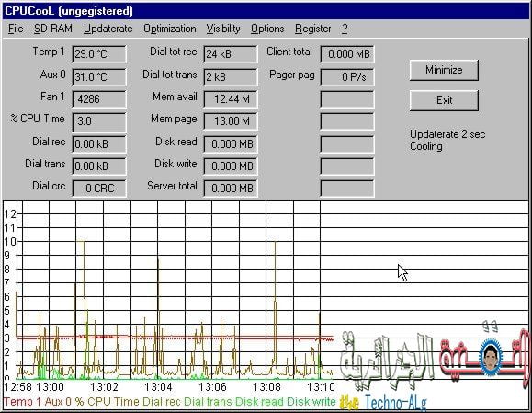The width and height of the screenshot is (532, 413).
Task: Click the 13:00 time label on graph
Action: (50, 387)
